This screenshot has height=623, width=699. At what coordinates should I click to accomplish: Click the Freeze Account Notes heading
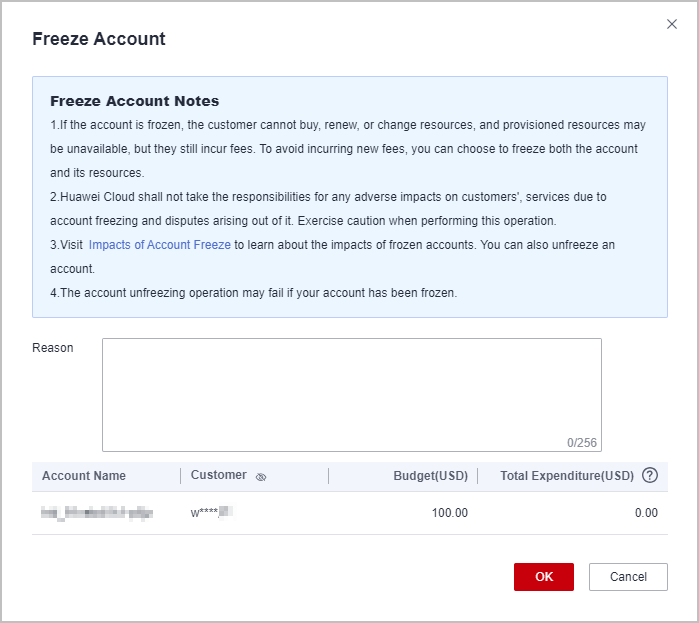coord(135,101)
